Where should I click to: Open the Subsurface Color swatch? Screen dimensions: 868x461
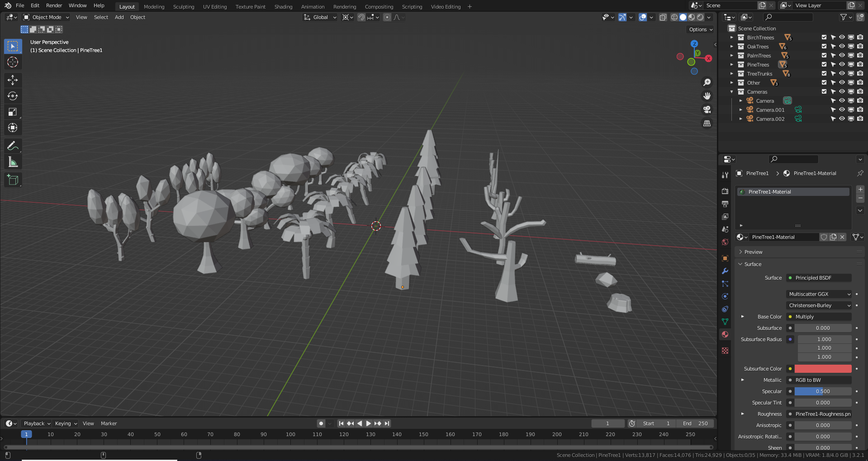pyautogui.click(x=823, y=368)
